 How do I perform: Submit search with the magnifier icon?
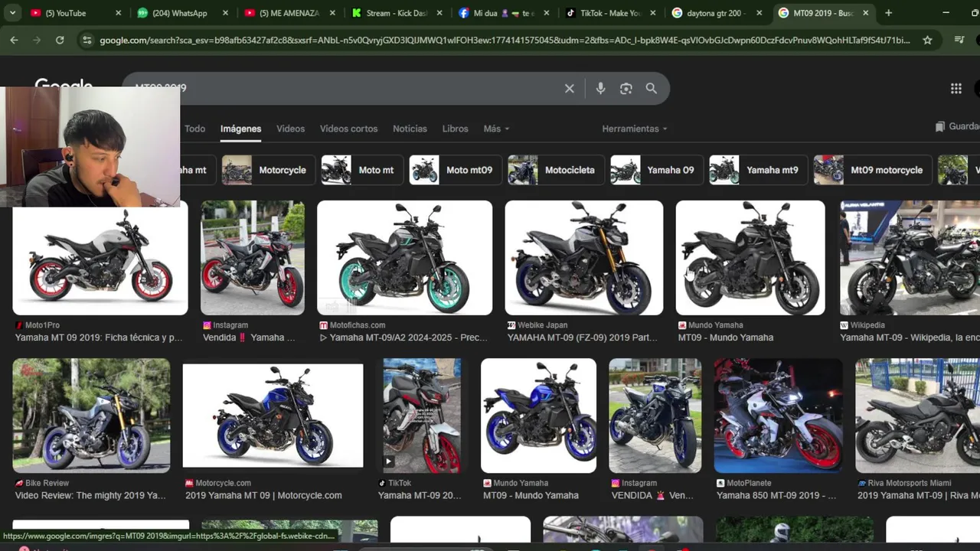[652, 89]
